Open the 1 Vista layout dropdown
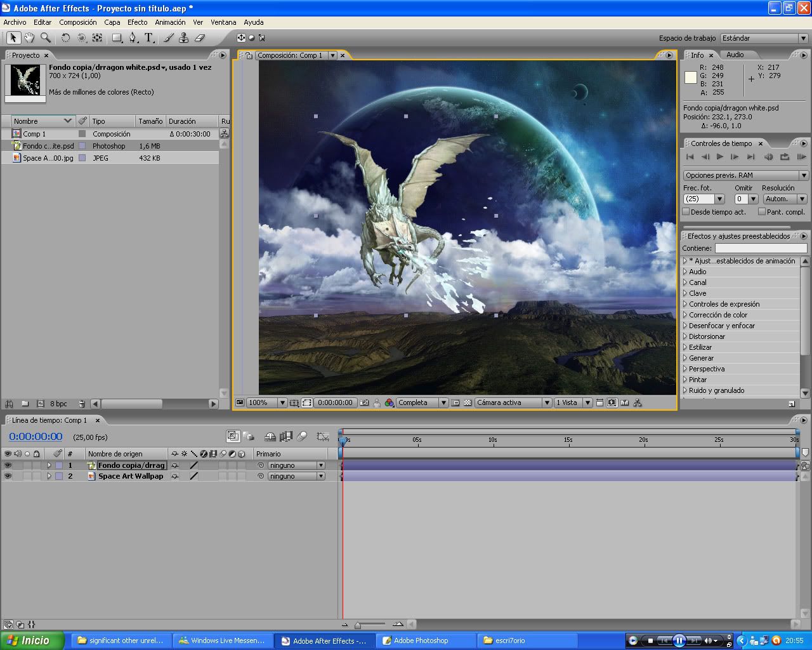 click(x=573, y=402)
